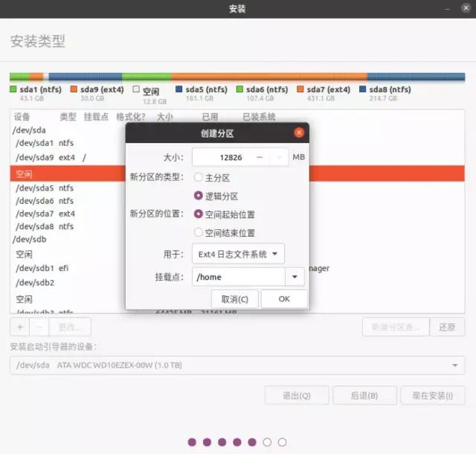Click orange sda7 (ext4) legend swatch
The width and height of the screenshot is (476, 454).
[300, 89]
